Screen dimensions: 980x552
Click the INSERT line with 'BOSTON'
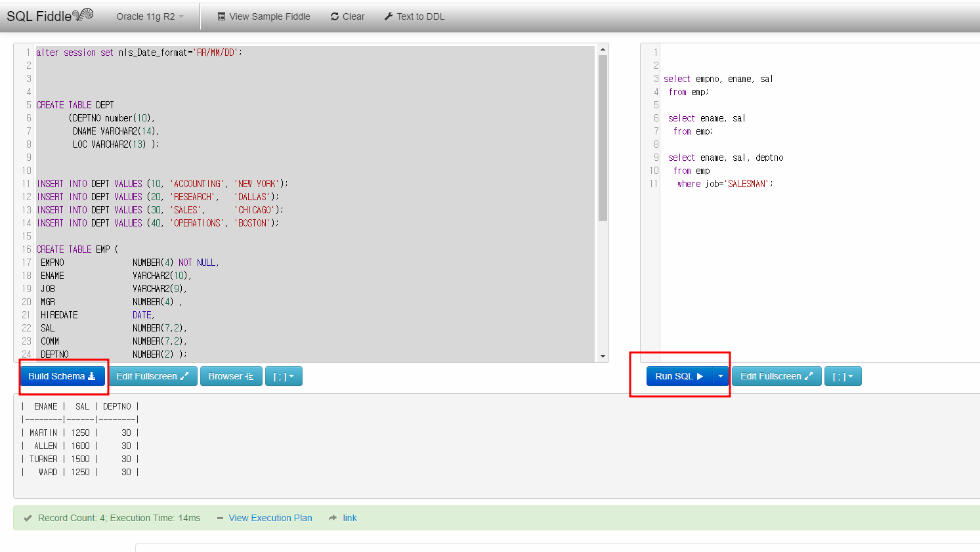(x=158, y=223)
